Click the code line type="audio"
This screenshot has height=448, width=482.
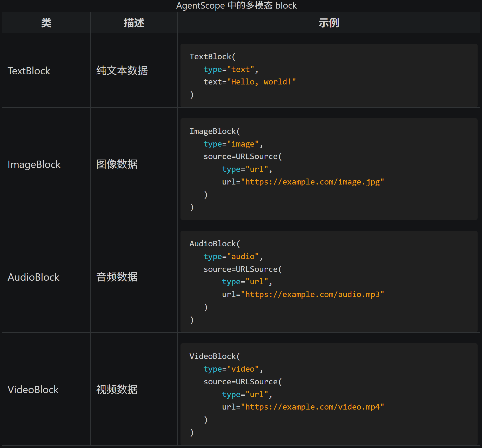[233, 256]
